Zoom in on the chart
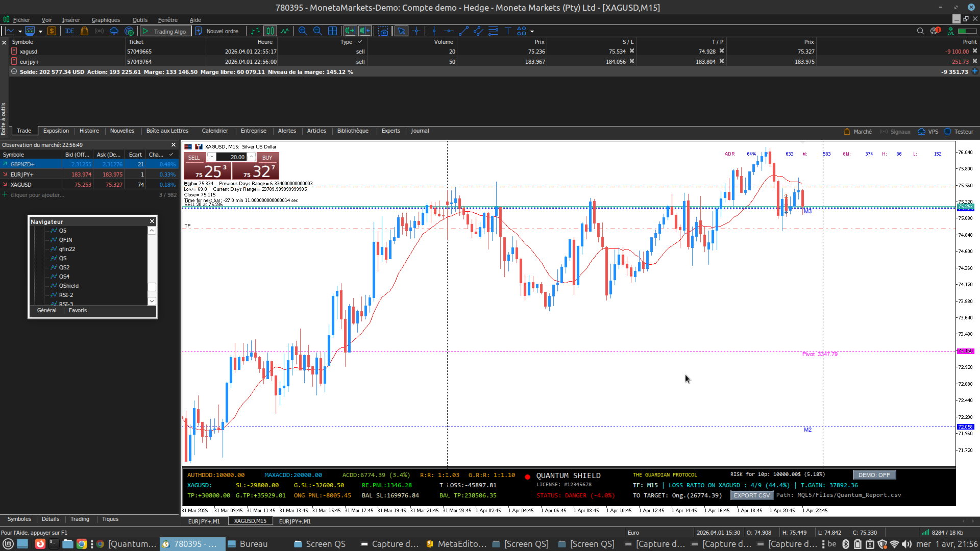The height and width of the screenshot is (551, 980). tap(303, 31)
